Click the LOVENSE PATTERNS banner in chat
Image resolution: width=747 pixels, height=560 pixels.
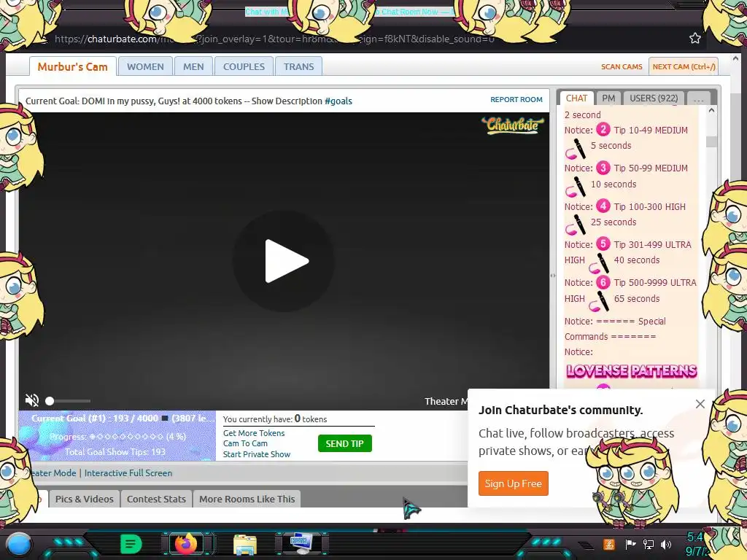pyautogui.click(x=631, y=371)
